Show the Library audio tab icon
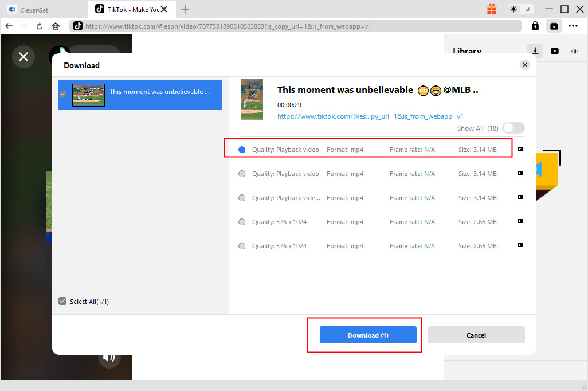588x391 pixels. (573, 51)
